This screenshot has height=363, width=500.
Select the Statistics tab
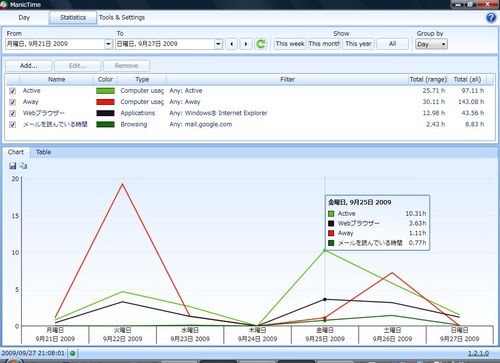click(x=73, y=17)
